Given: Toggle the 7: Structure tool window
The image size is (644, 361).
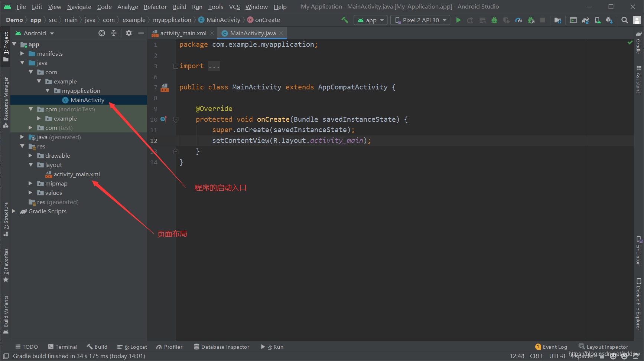Looking at the screenshot, I should coord(6,219).
